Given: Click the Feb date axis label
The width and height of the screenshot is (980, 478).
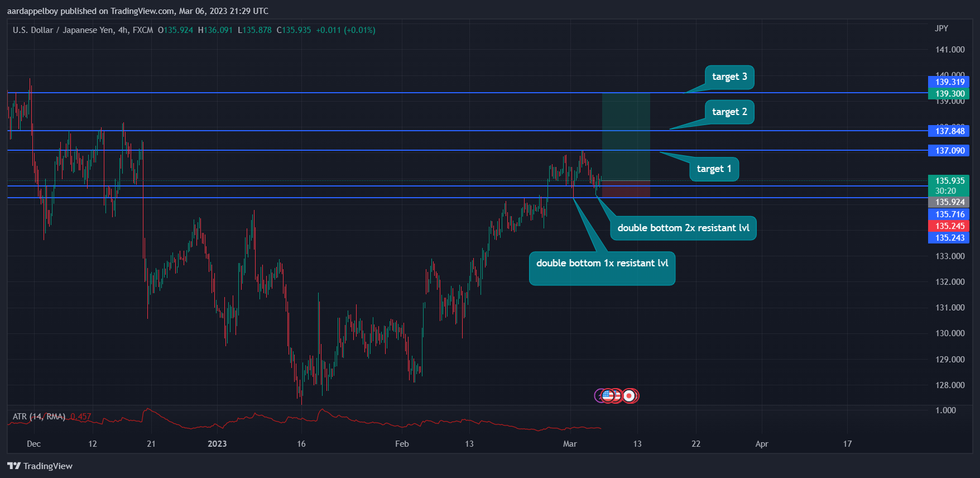Looking at the screenshot, I should pyautogui.click(x=402, y=444).
